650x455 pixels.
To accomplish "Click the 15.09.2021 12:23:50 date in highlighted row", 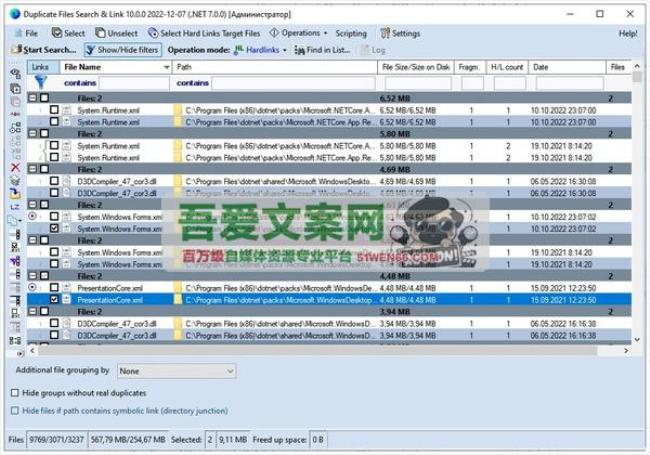I will (563, 300).
